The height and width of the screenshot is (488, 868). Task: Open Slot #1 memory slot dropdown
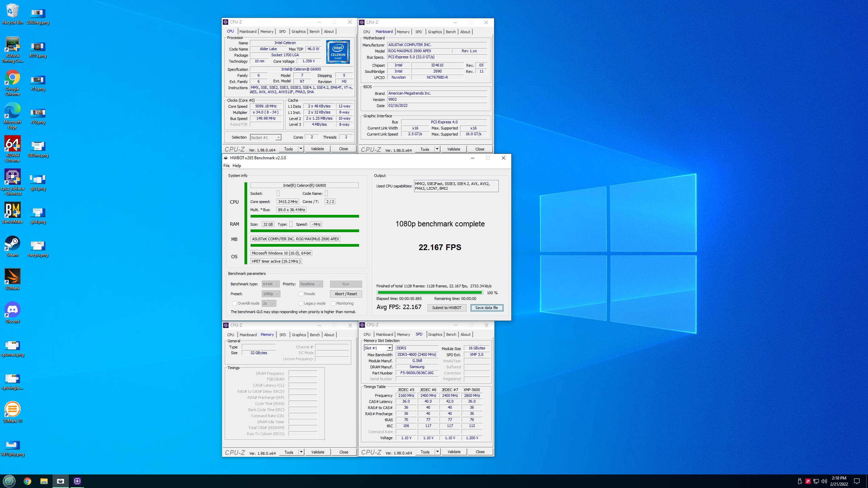click(378, 348)
